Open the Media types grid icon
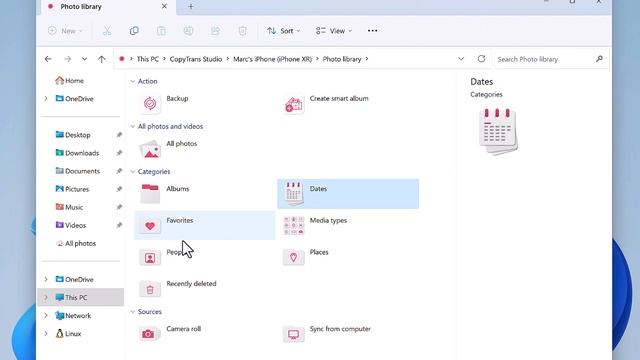 [x=293, y=225]
